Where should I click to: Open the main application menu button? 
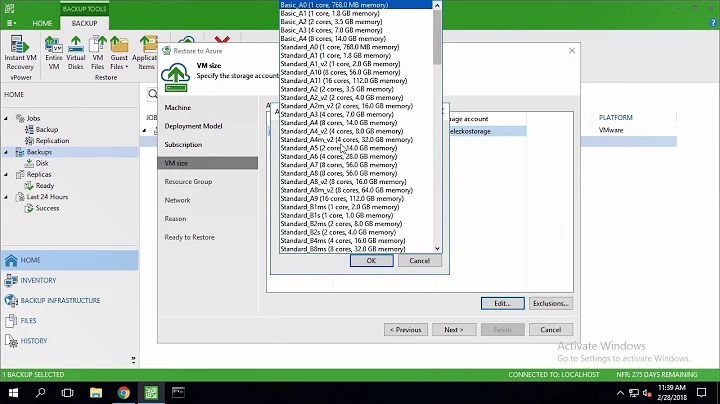[x=11, y=23]
